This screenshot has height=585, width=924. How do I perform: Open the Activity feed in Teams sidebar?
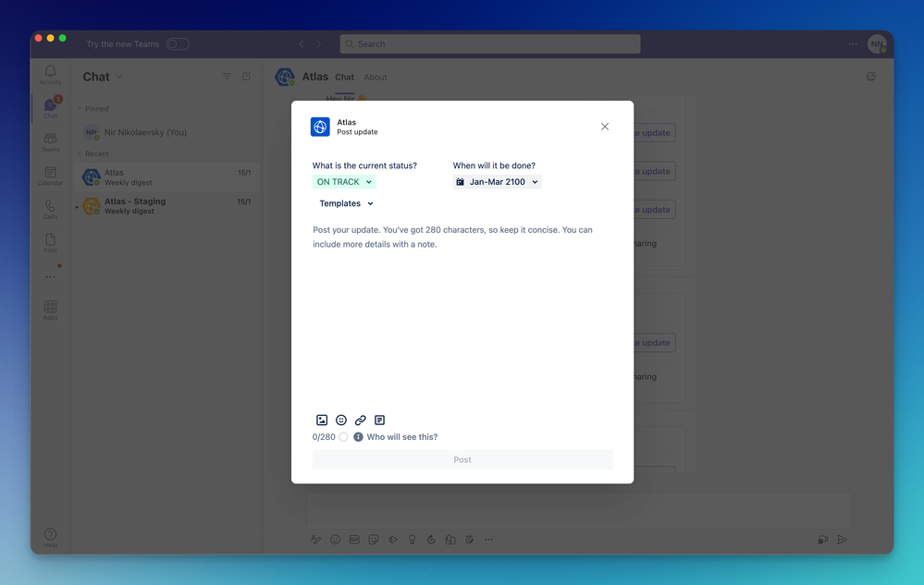click(x=50, y=75)
